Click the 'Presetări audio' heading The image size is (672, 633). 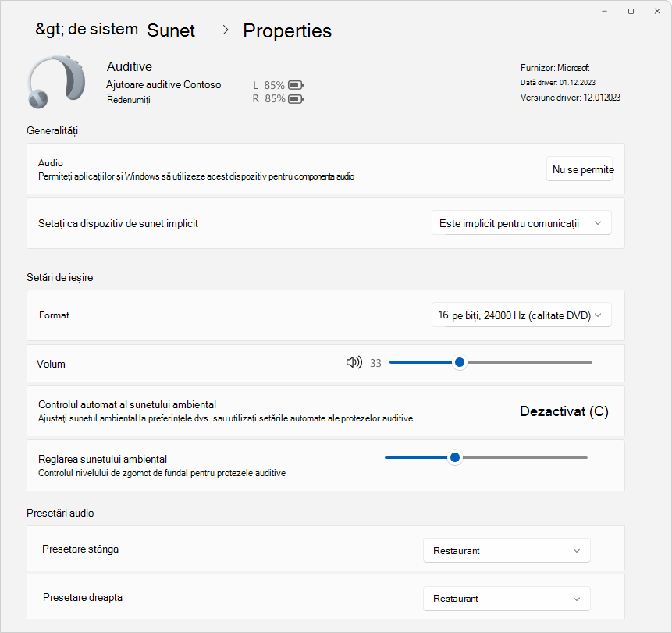point(60,513)
